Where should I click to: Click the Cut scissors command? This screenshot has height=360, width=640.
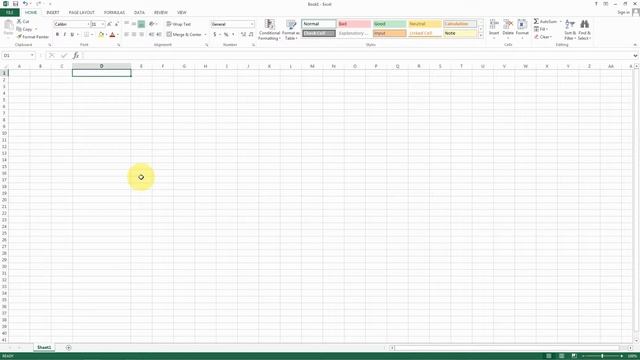point(23,21)
